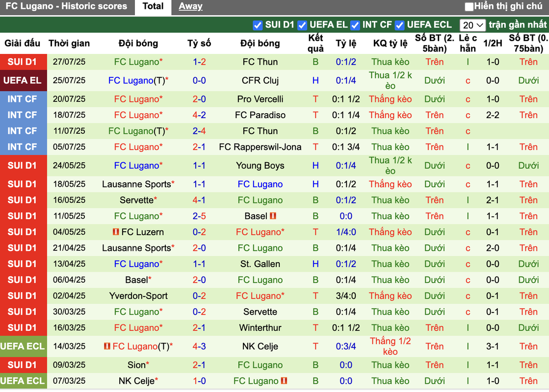
Task: Click the 4-3 score versus NK Celje
Action: (199, 346)
